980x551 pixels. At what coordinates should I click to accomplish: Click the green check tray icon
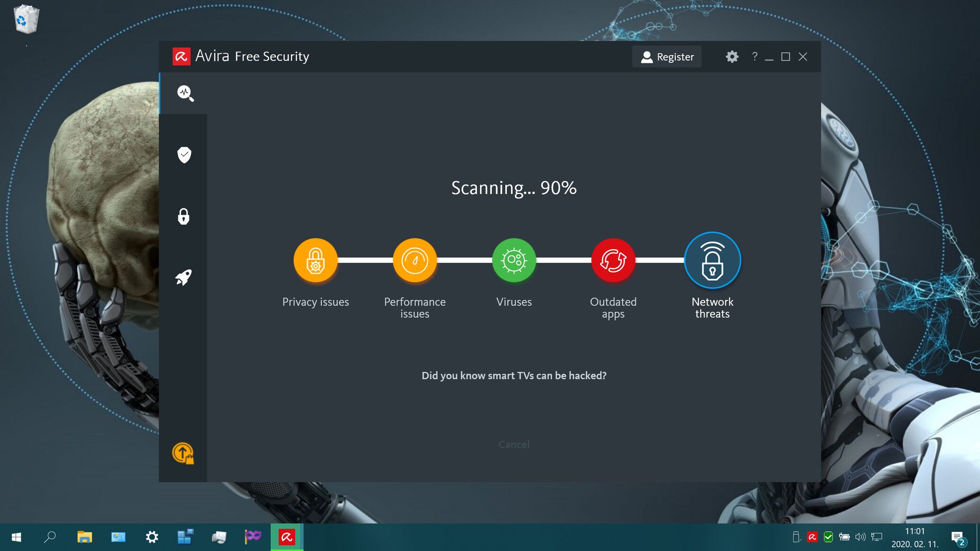828,537
